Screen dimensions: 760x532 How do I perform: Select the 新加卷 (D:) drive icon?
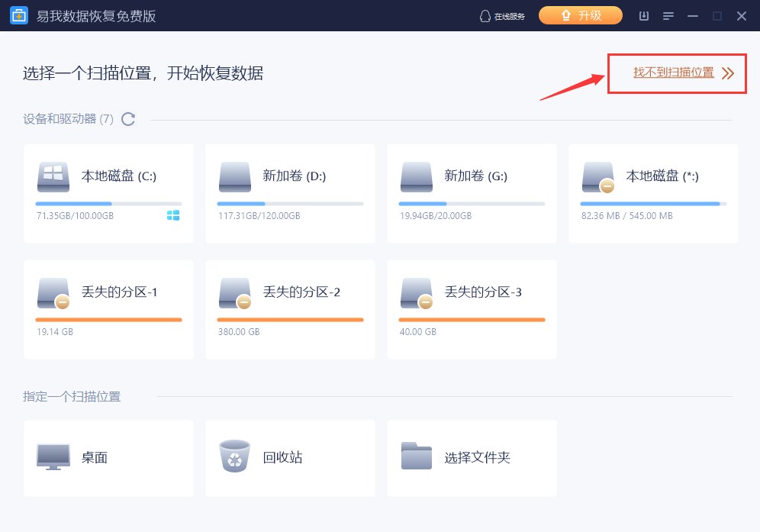(x=235, y=178)
